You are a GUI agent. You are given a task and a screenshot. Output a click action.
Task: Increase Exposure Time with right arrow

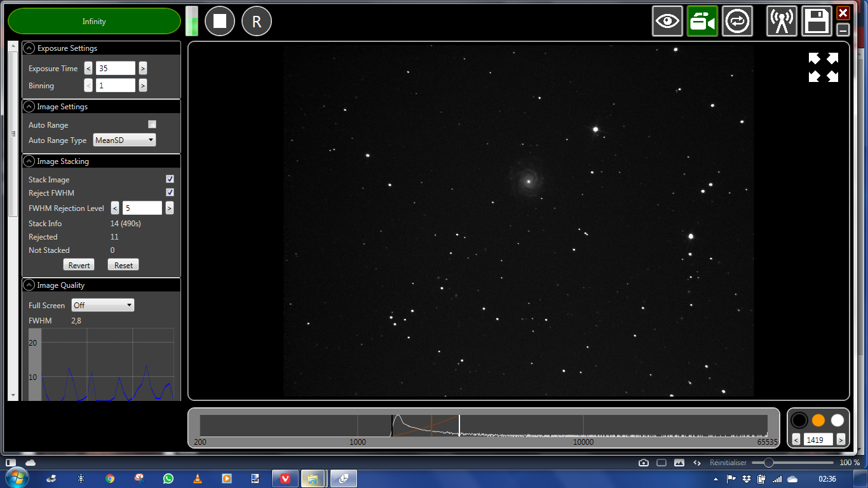click(143, 68)
